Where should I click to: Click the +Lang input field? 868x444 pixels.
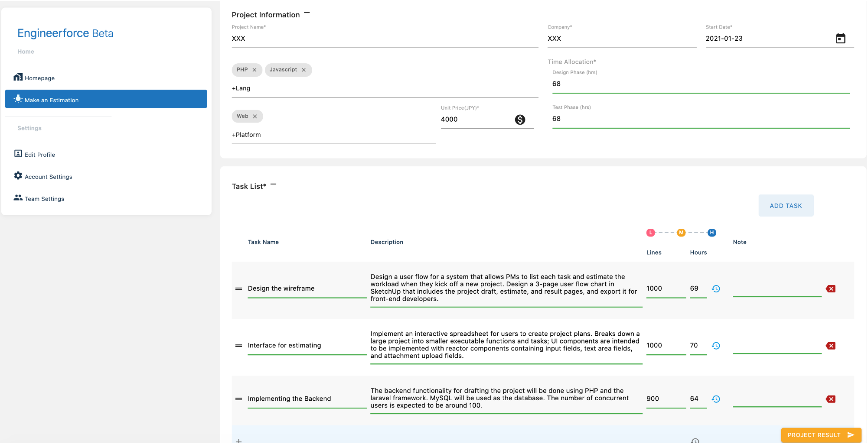click(385, 88)
